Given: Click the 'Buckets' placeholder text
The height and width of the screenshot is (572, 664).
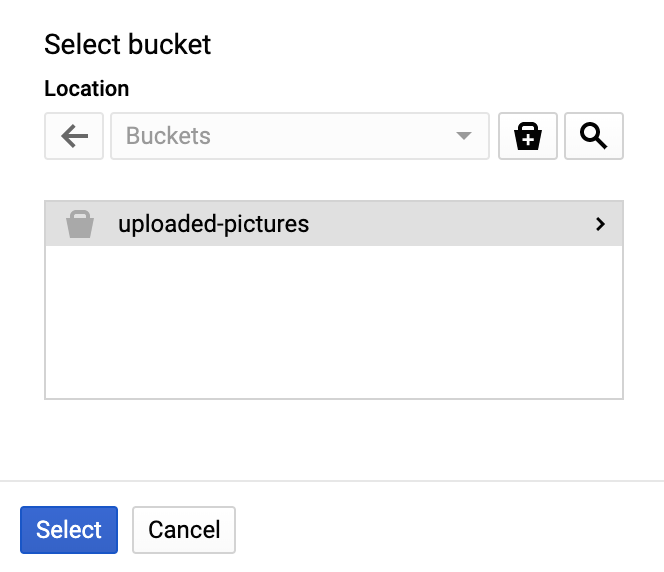Looking at the screenshot, I should [x=168, y=136].
